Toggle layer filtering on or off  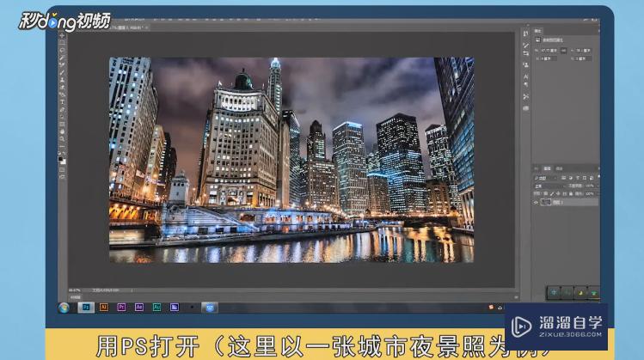point(599,176)
